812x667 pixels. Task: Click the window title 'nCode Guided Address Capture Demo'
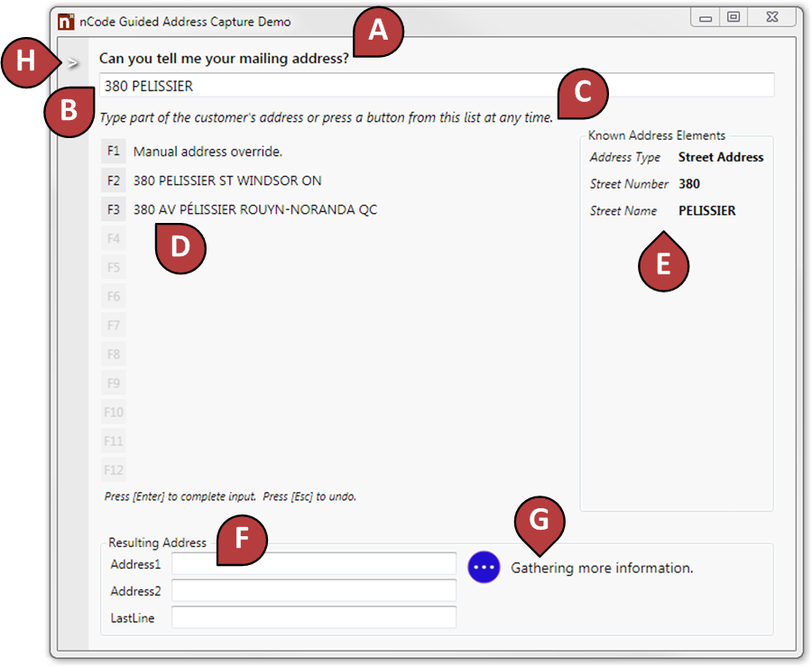[185, 22]
